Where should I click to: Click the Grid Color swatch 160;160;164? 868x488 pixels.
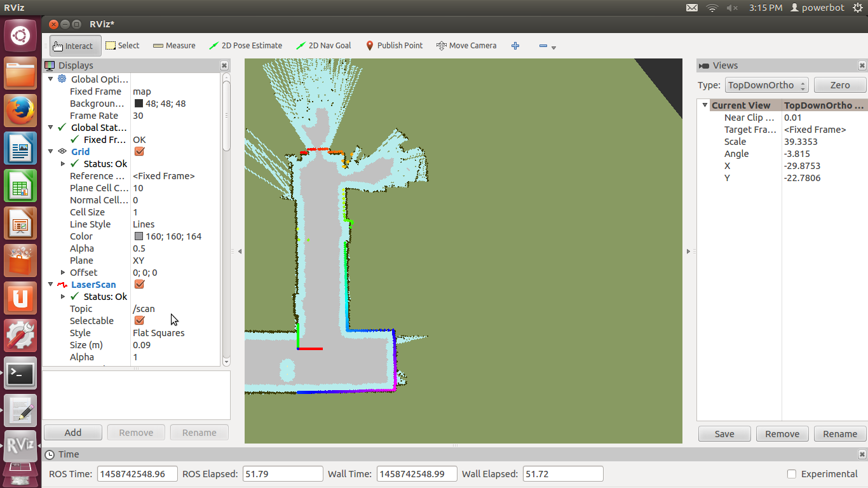[139, 236]
